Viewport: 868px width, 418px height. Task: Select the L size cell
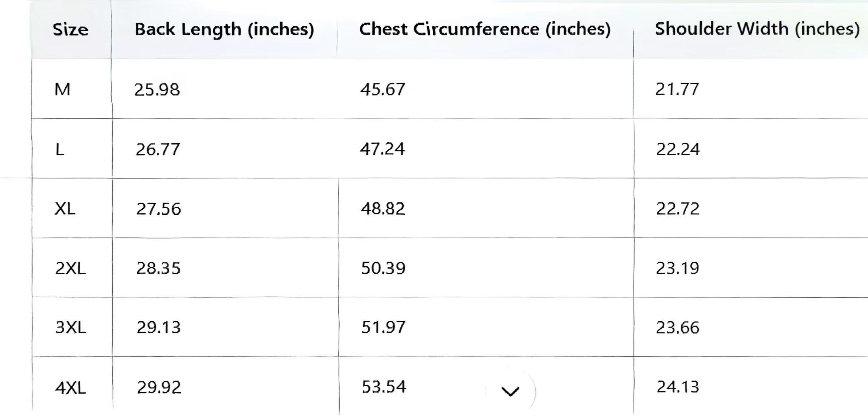tap(60, 149)
